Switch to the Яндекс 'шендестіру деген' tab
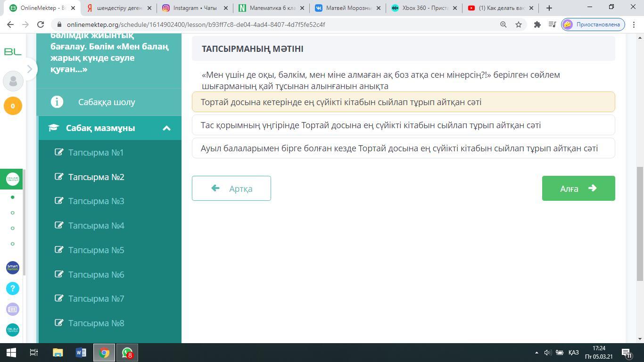Viewport: 644px width, 362px height. (118, 8)
